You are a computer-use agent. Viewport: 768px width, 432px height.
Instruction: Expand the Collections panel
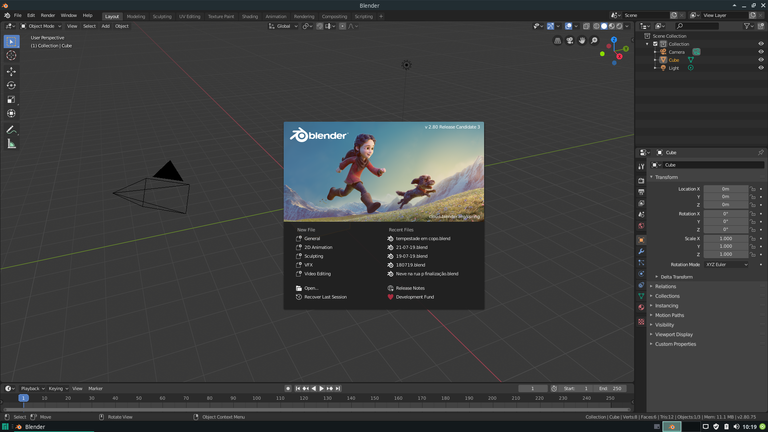[668, 296]
